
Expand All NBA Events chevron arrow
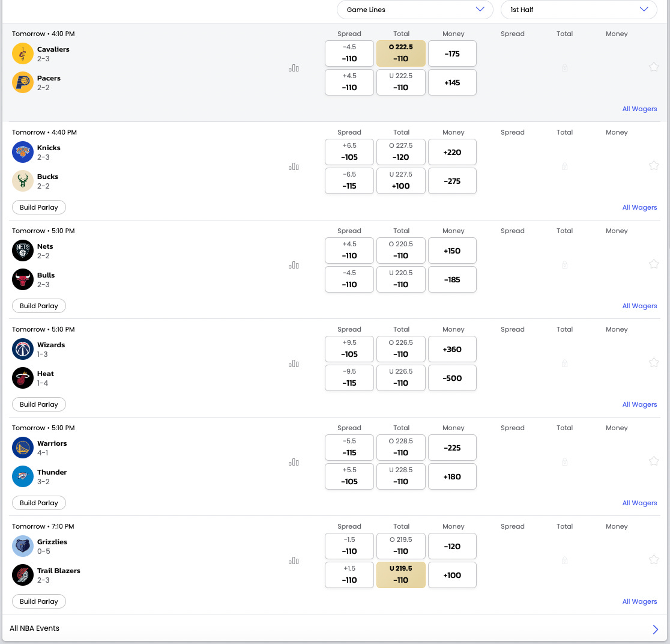[655, 629]
